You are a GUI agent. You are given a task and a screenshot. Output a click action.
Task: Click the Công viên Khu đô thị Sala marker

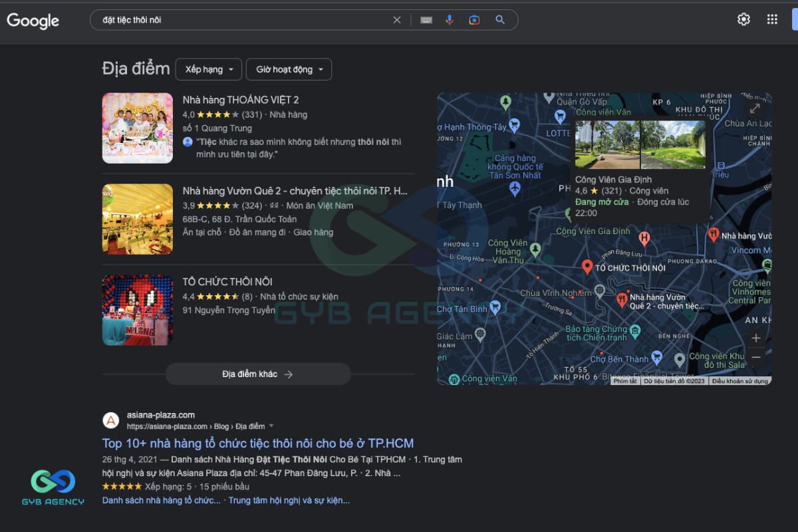coord(679,360)
